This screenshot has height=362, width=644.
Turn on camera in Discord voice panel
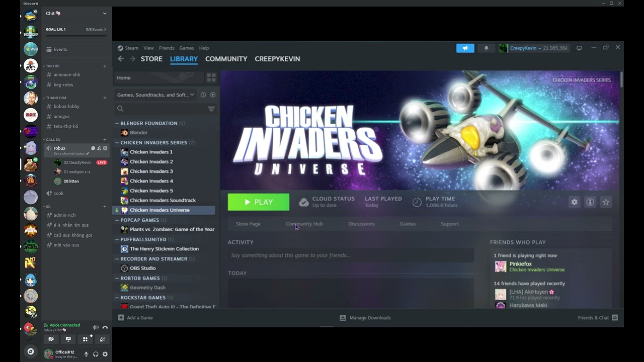tap(51, 339)
